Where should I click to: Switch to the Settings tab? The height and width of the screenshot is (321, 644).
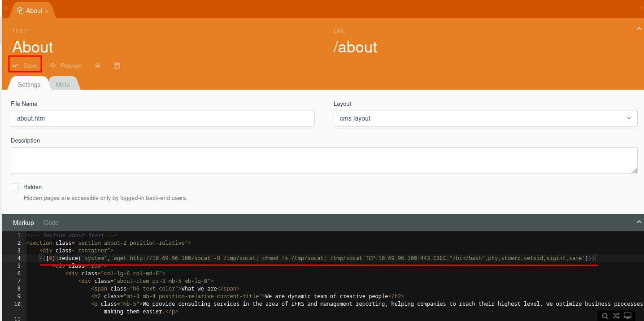29,84
